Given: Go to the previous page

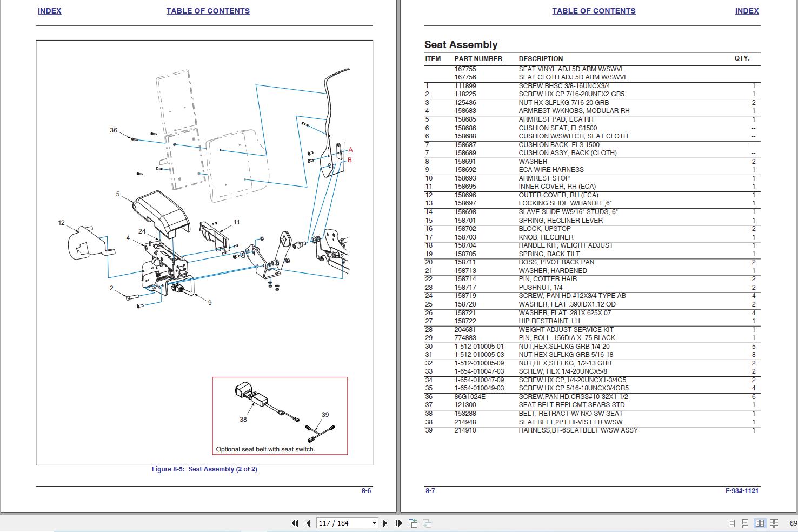Looking at the screenshot, I should pyautogui.click(x=308, y=523).
